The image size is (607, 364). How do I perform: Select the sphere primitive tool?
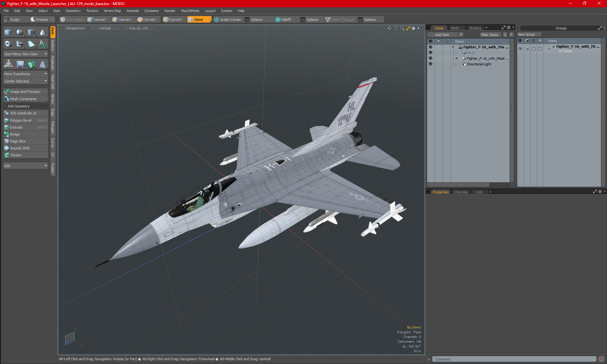pyautogui.click(x=20, y=32)
